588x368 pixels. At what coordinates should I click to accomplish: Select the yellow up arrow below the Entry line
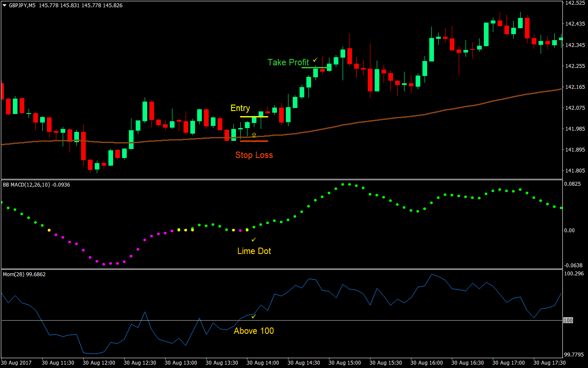click(x=254, y=134)
